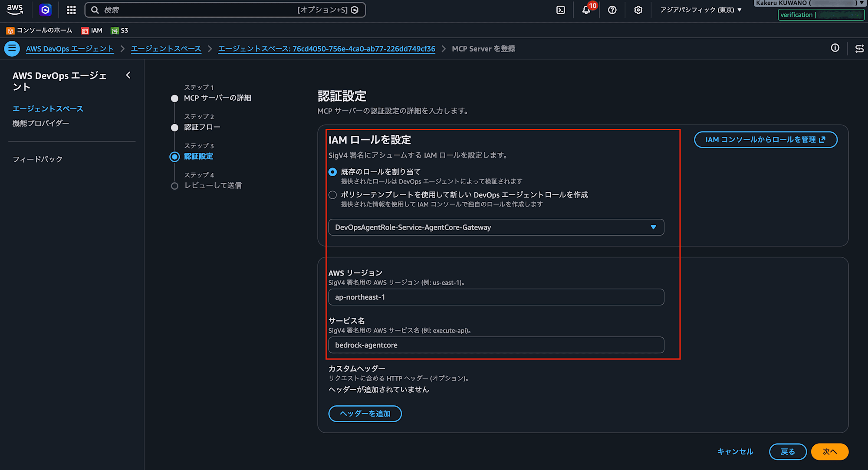
Task: Open the S3 favorite shortcut
Action: pos(120,30)
